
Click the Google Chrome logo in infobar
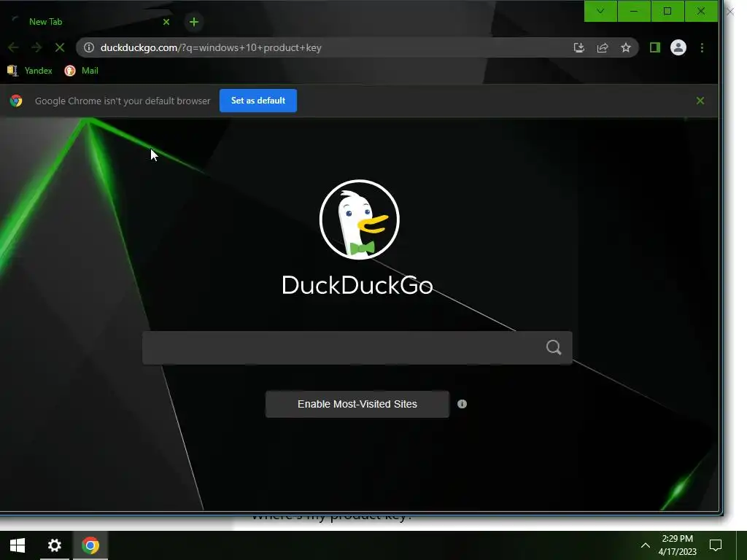point(16,101)
